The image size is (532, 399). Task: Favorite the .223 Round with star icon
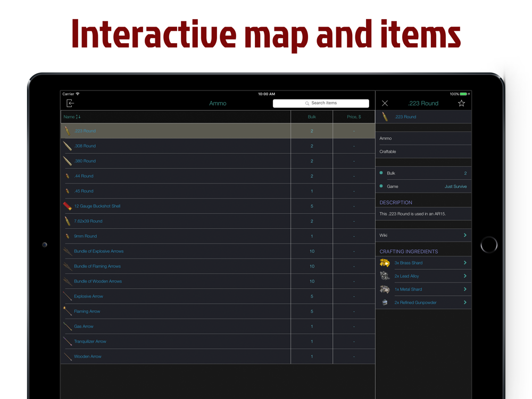(461, 103)
